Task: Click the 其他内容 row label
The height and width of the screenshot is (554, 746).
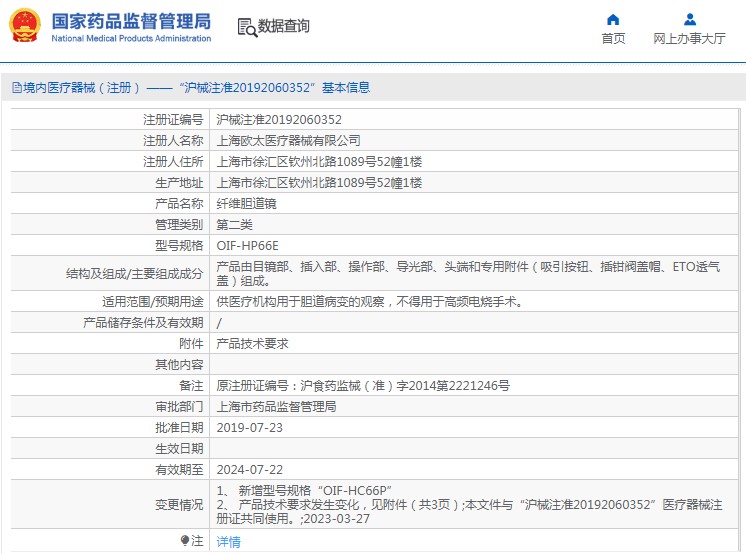Action: tap(179, 365)
